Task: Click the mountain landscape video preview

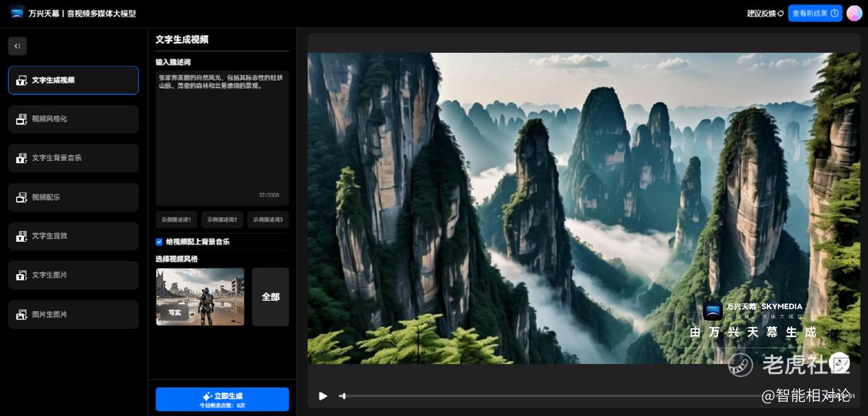Action: pos(583,208)
